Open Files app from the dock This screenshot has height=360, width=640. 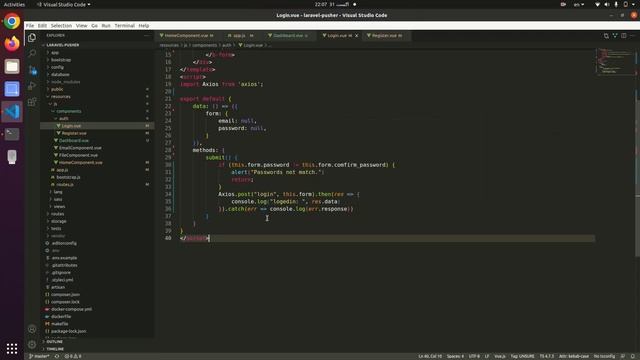(x=12, y=66)
